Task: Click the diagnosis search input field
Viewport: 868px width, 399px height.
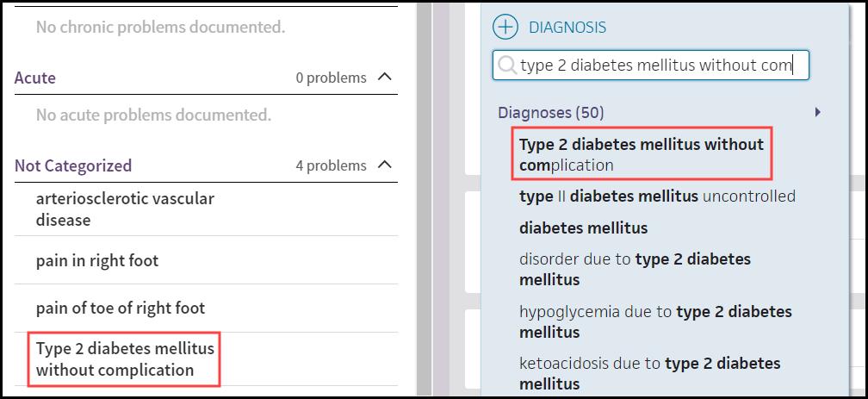Action: coord(650,65)
